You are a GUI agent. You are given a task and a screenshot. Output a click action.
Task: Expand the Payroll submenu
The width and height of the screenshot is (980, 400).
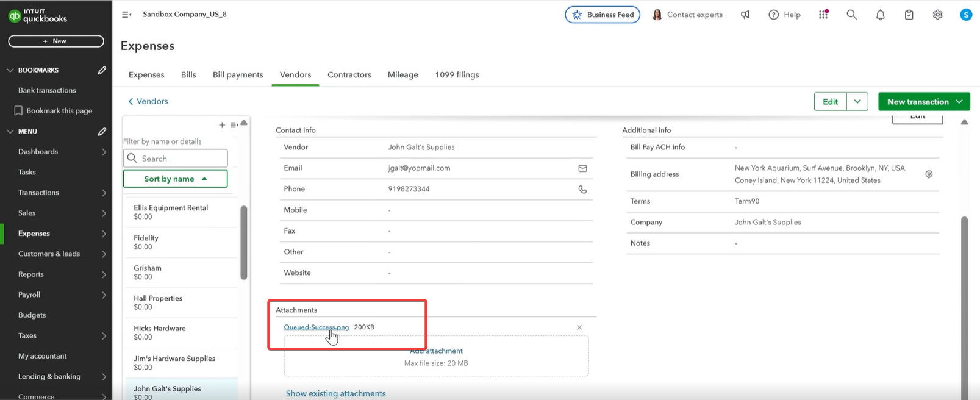point(104,295)
